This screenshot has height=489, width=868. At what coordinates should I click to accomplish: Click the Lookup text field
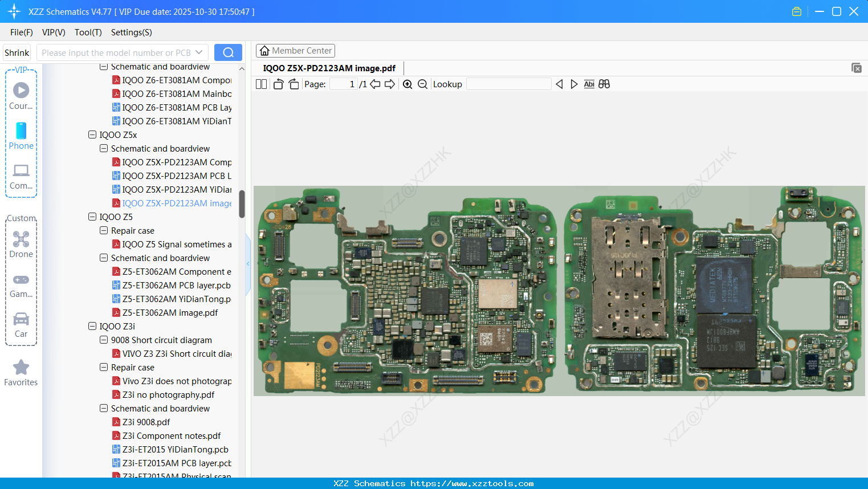tap(508, 84)
